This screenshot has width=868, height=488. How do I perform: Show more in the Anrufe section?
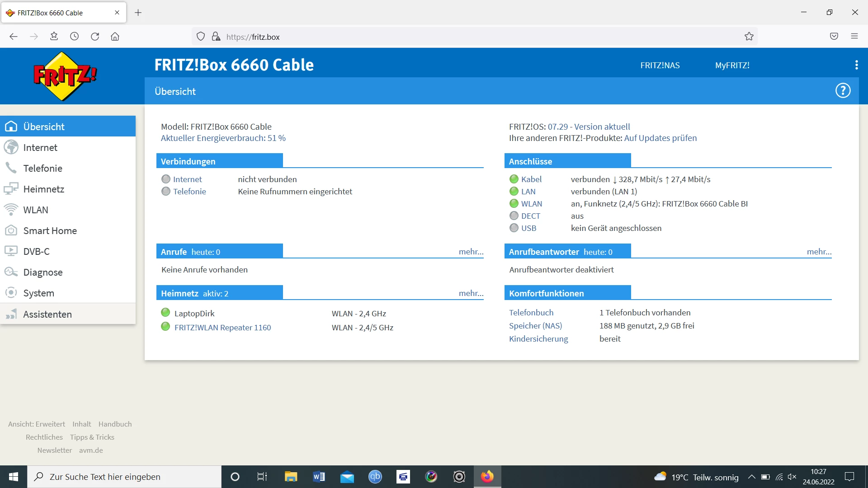(x=471, y=252)
